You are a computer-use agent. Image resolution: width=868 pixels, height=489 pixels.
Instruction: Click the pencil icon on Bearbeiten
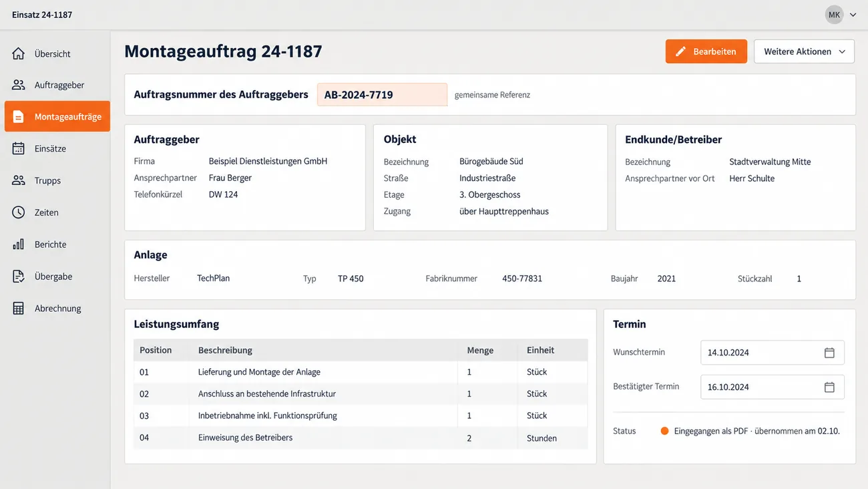pos(680,51)
